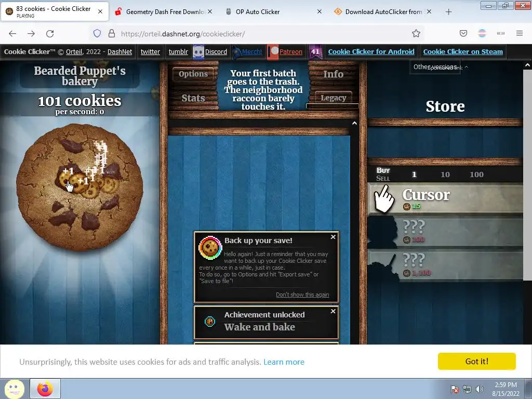Viewport: 532px width, 399px height.
Task: Reload the current page
Action: 50,34
